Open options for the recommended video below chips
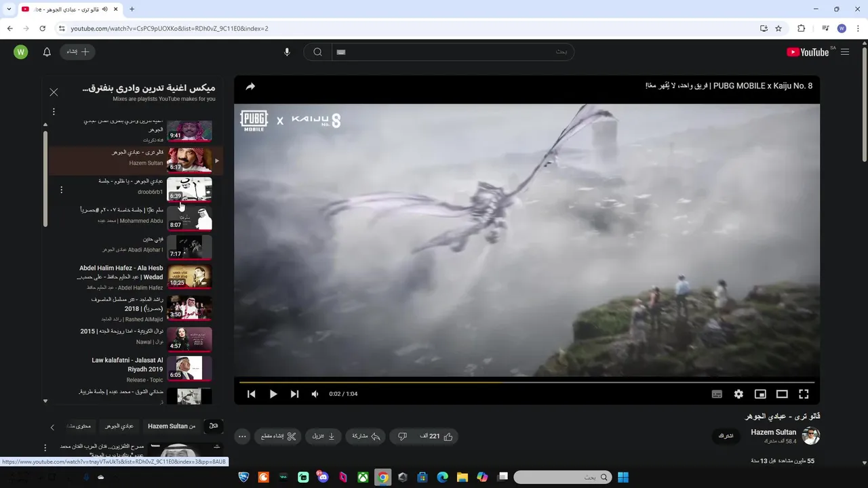The image size is (868, 488). [x=45, y=448]
